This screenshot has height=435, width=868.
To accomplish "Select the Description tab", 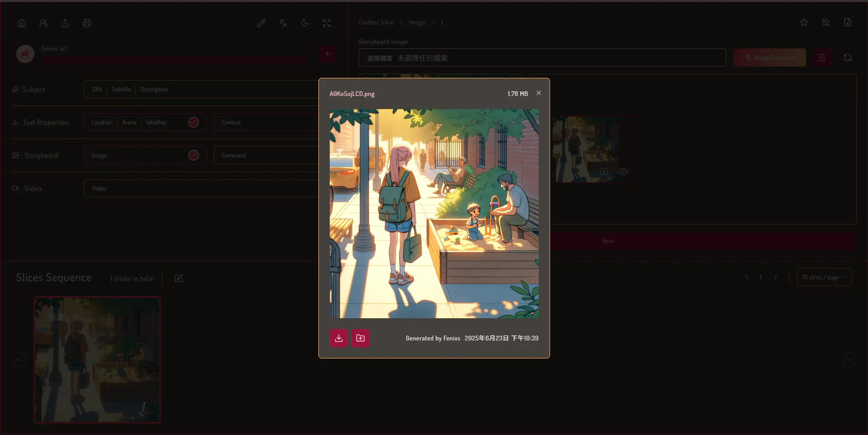I will point(154,89).
